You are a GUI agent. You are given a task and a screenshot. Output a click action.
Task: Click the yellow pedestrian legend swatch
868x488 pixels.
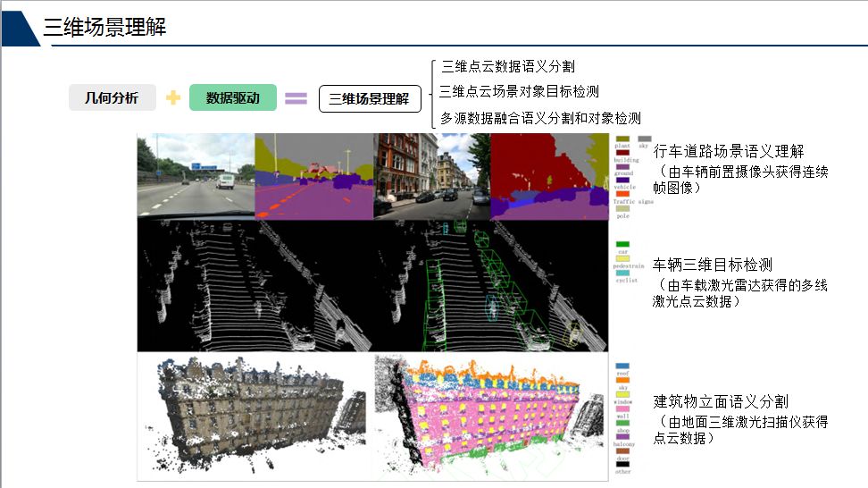point(622,258)
